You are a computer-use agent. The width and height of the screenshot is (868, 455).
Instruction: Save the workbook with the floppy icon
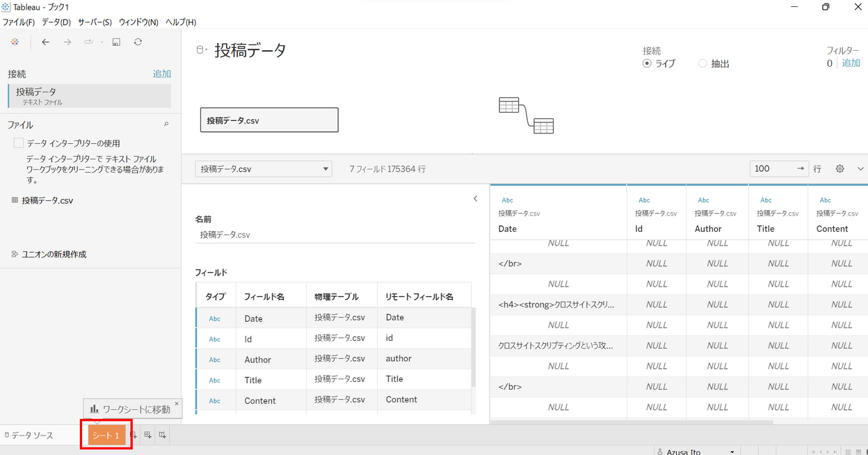[116, 42]
